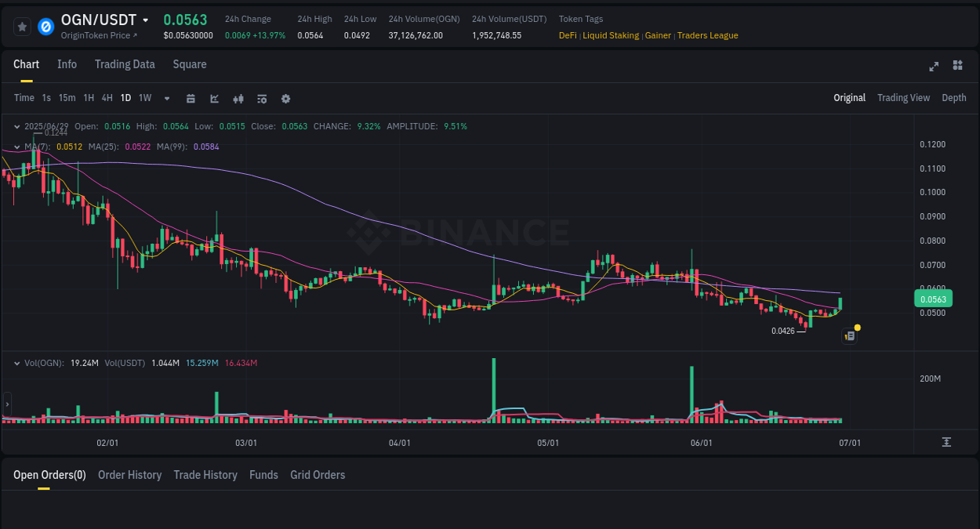Switch chart to Trading View mode
Screen dimensions: 980x529
903,98
